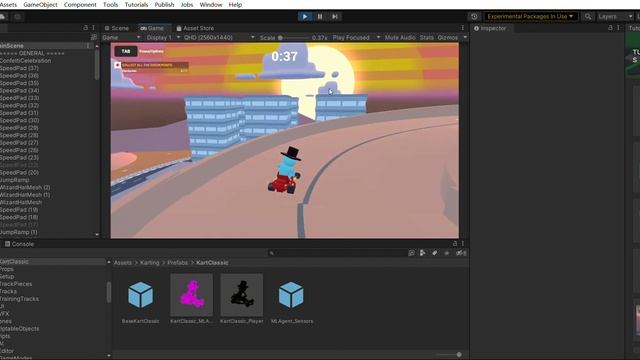Open the Tools menu

(111, 4)
